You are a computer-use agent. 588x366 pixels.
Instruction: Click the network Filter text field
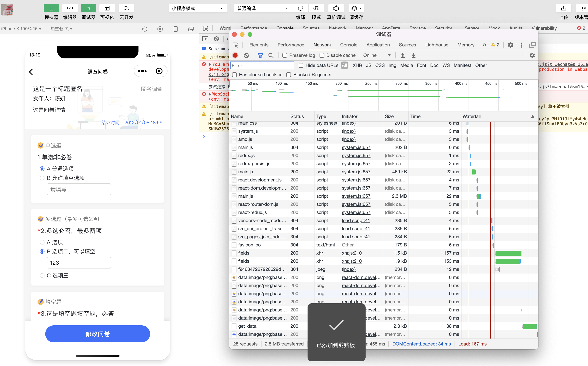(262, 66)
